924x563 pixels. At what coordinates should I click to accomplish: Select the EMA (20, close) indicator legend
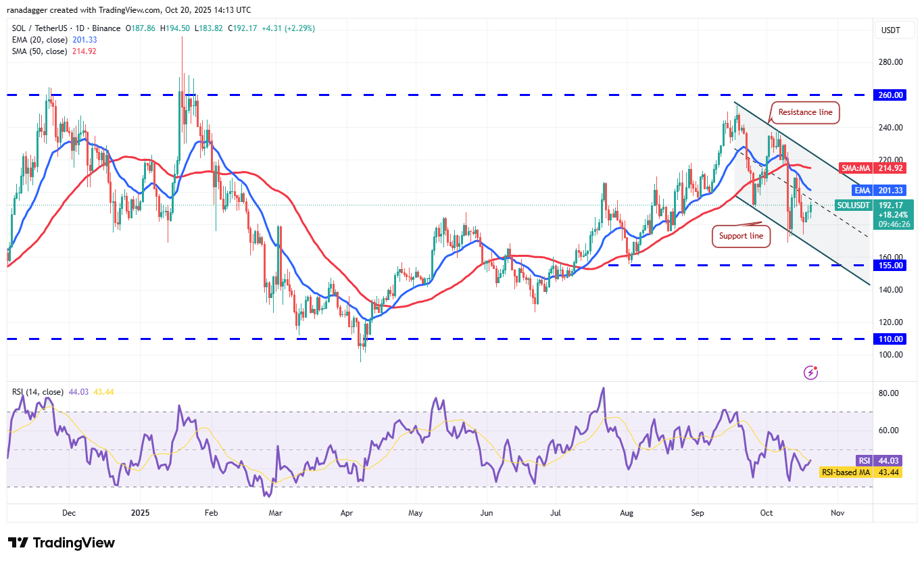pyautogui.click(x=39, y=40)
